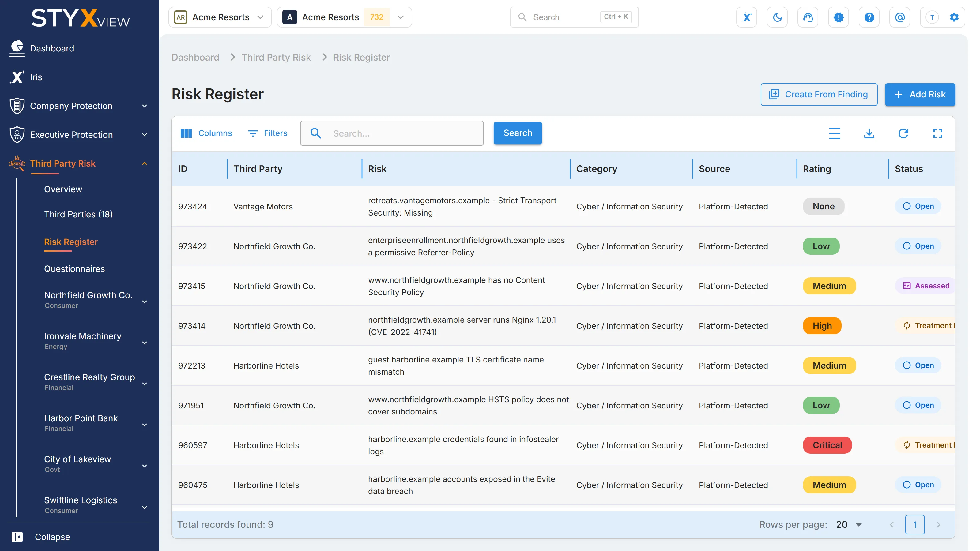Click Third Party Risk breadcrumb link

point(276,57)
